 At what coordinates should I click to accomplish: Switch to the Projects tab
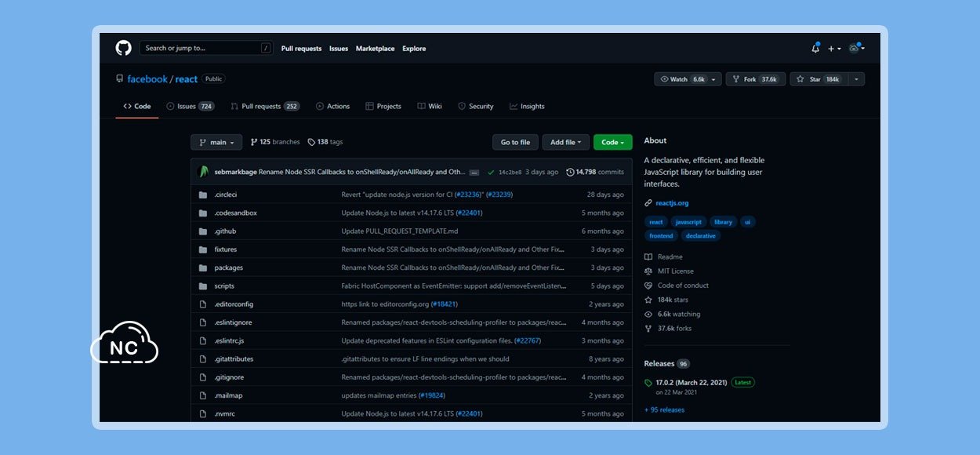point(383,107)
